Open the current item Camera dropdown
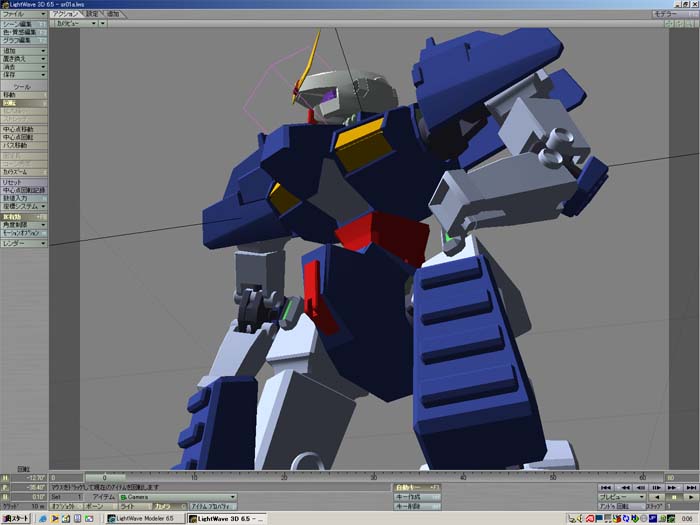Screen dimensions: 700x525 click(178, 497)
